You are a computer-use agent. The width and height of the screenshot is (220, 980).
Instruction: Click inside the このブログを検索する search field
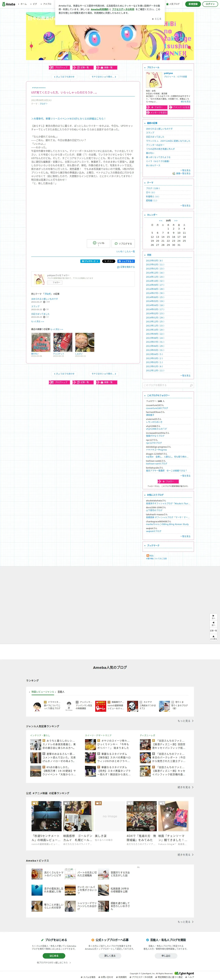click(x=166, y=385)
